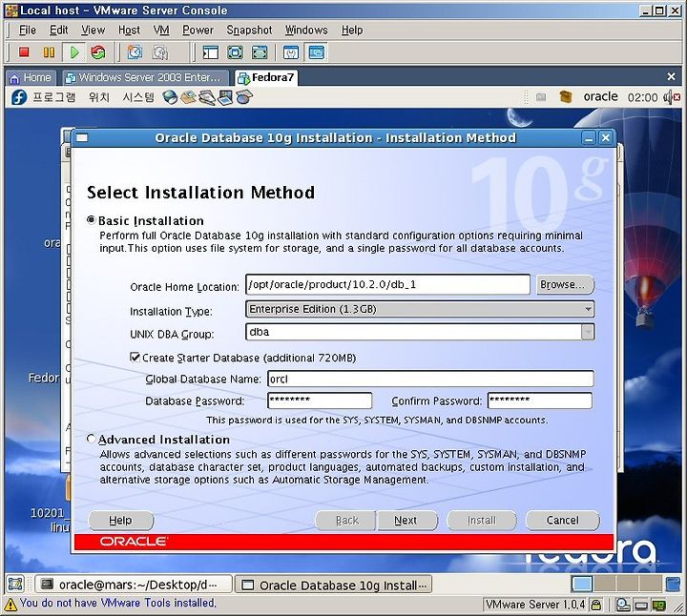
Task: Reset the virtual machine icon
Action: [98, 52]
